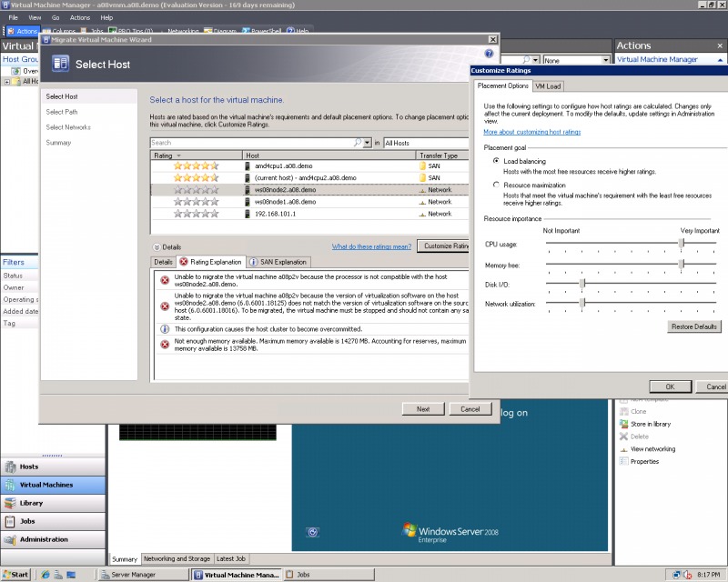Viewport: 728px width, 582px height.
Task: Open the search dropdown arrow behind Customize Ratings
Action: click(536, 60)
